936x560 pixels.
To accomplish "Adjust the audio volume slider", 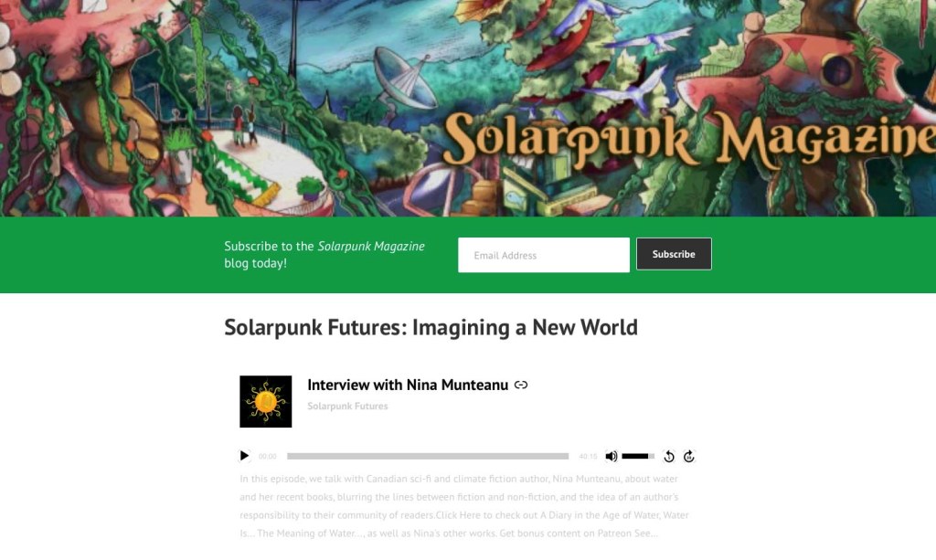I will tap(638, 456).
